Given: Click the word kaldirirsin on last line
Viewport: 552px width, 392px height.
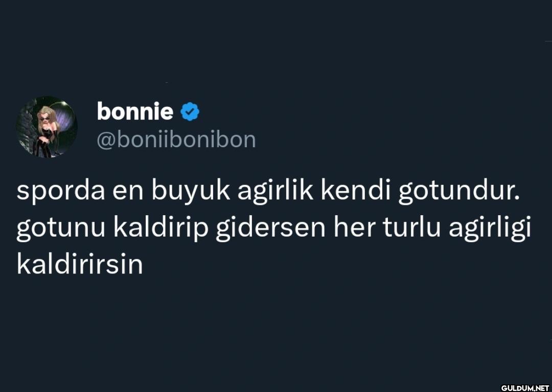Looking at the screenshot, I should [x=80, y=265].
